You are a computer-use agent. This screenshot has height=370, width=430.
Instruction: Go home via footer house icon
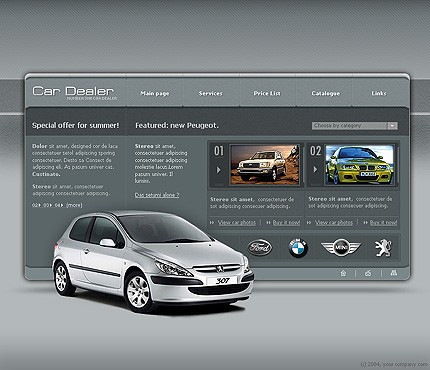(x=343, y=273)
